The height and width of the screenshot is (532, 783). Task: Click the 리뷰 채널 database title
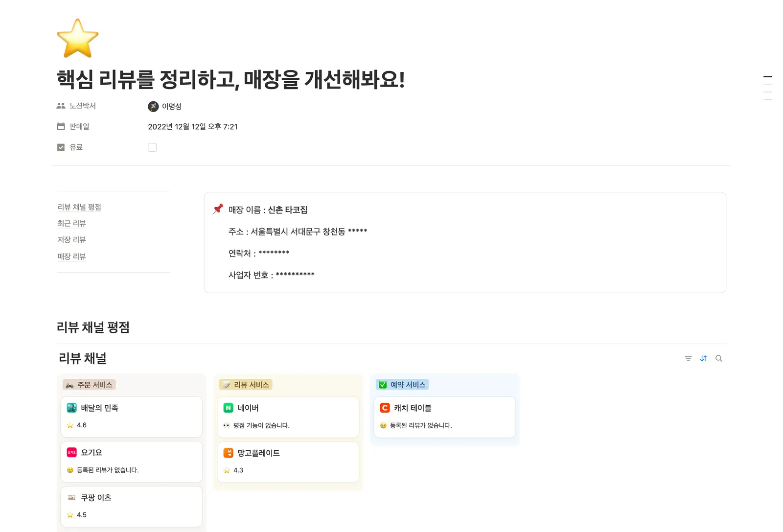[x=82, y=358]
